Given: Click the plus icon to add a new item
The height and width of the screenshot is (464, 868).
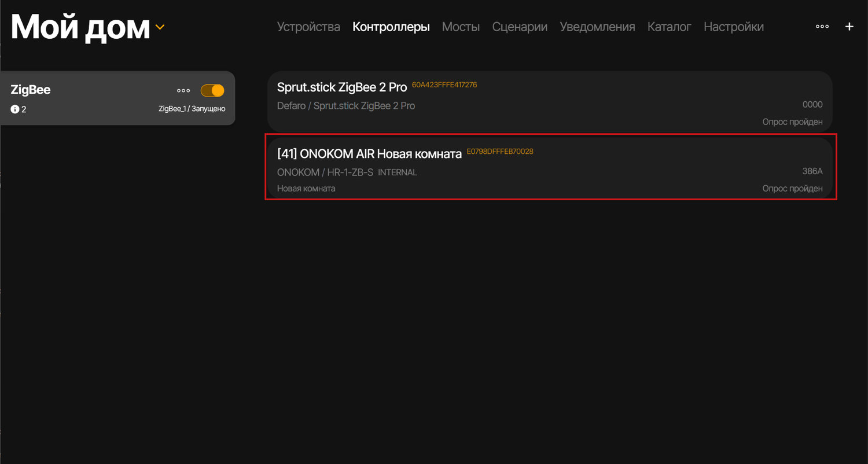Looking at the screenshot, I should point(849,26).
